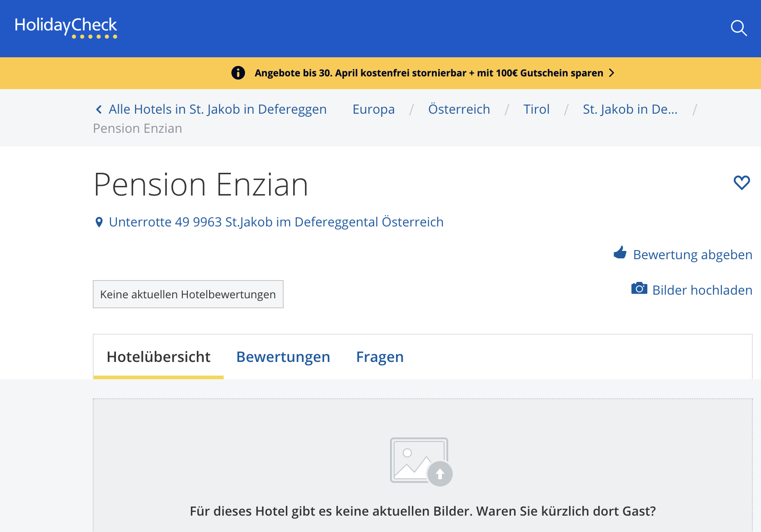This screenshot has height=532, width=761.
Task: Click the map pin icon by the address
Action: coord(99,222)
